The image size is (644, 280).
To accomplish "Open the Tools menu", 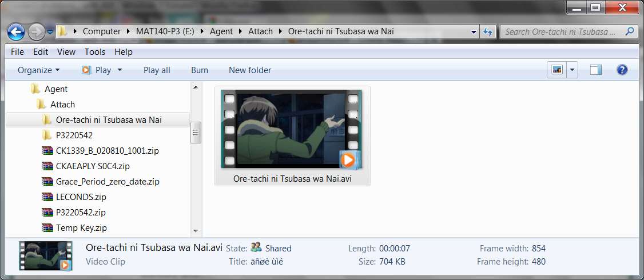I will (95, 52).
